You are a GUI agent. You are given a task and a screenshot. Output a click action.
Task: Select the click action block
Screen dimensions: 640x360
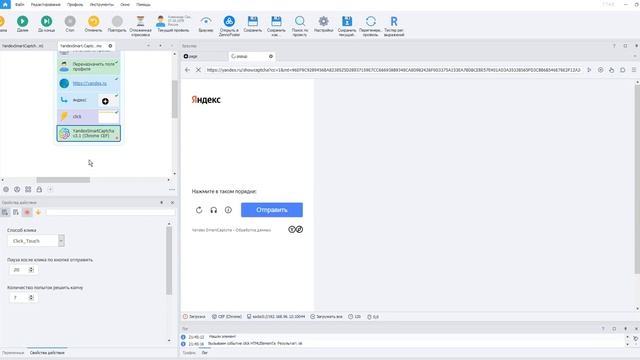(89, 117)
